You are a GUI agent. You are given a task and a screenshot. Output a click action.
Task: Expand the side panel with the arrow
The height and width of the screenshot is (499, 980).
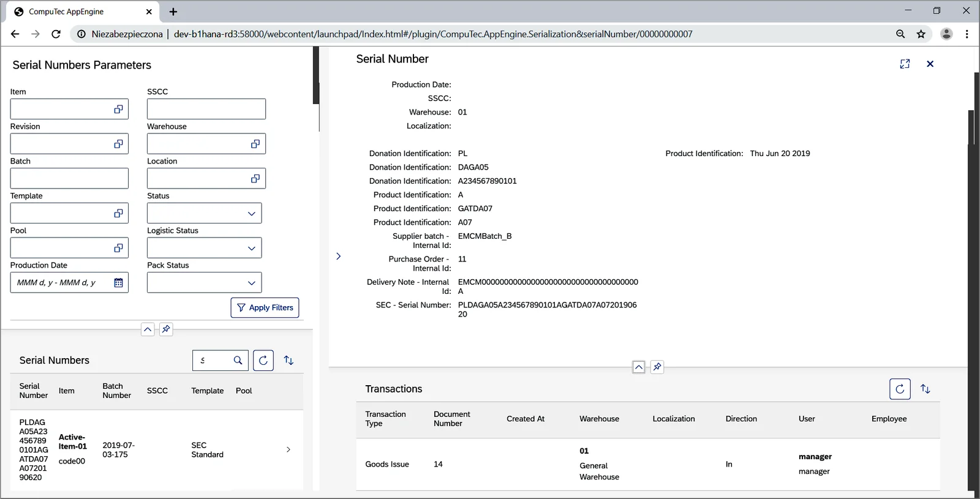[338, 256]
